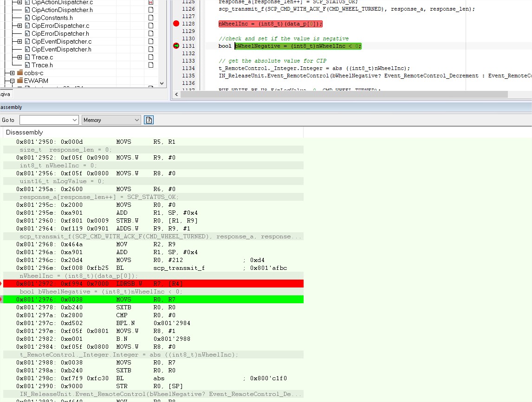Click the page status icon in the CipActionDispatcher.h row
Screen dimensions: 532x402
(151, 10)
